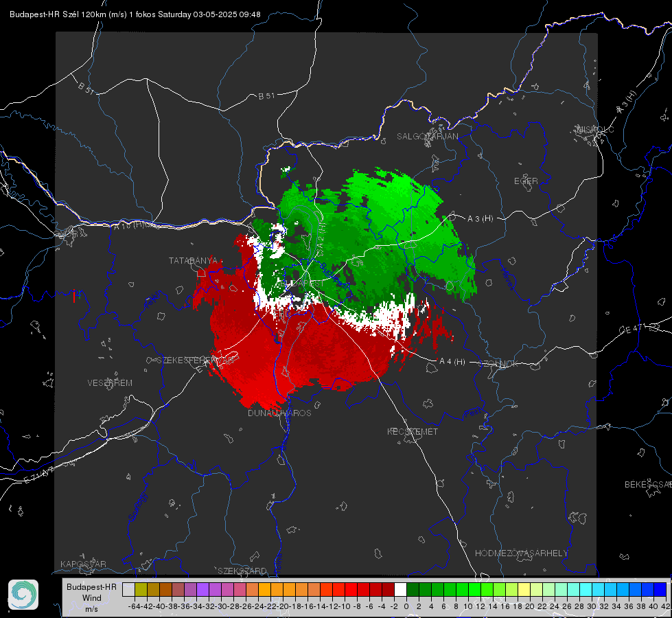Click the SALGÓTARJÁN city label
The height and width of the screenshot is (618, 672).
click(427, 137)
